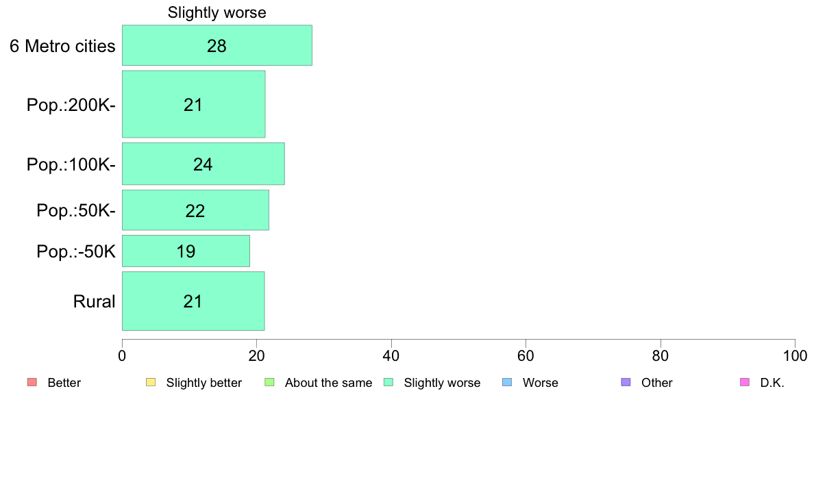Image resolution: width=814 pixels, height=504 pixels.
Task: Select the Rural axis label
Action: pyautogui.click(x=94, y=301)
